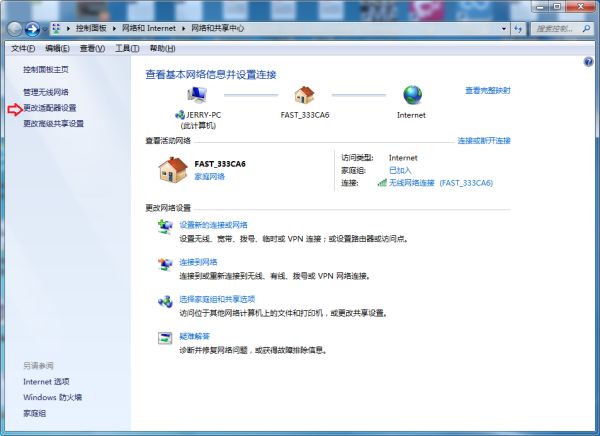The height and width of the screenshot is (436, 600).
Task: Click 查看完整映射 link
Action: pos(488,90)
